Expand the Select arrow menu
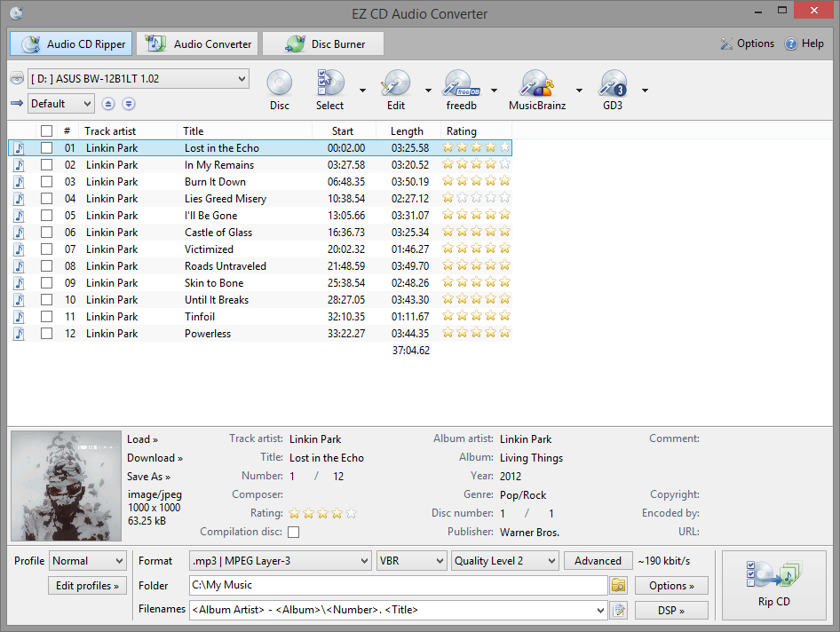840x632 pixels. pos(362,90)
